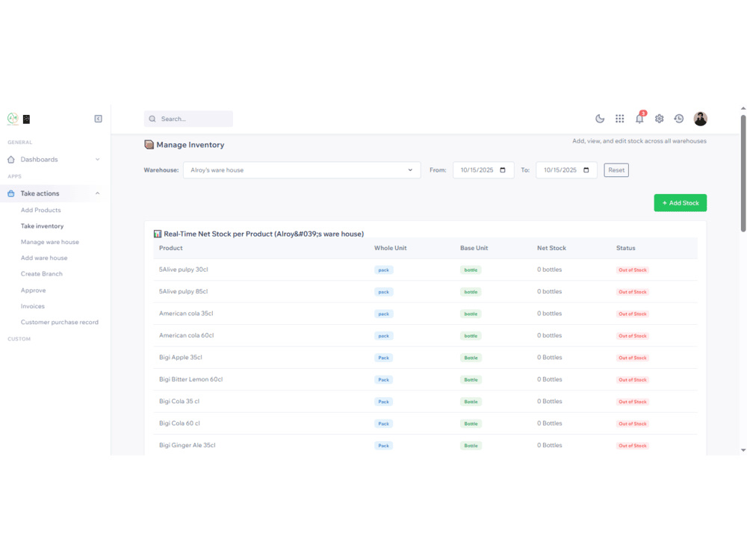Open the To date calendar picker icon
747x560 pixels.
(586, 170)
